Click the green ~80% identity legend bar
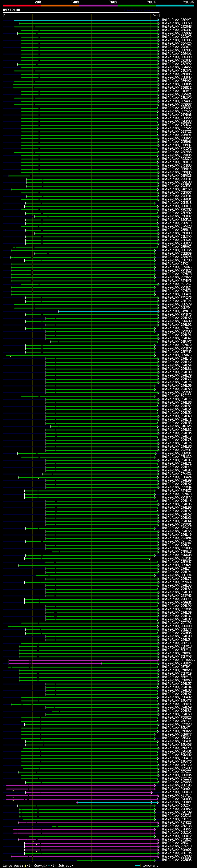 137,6
